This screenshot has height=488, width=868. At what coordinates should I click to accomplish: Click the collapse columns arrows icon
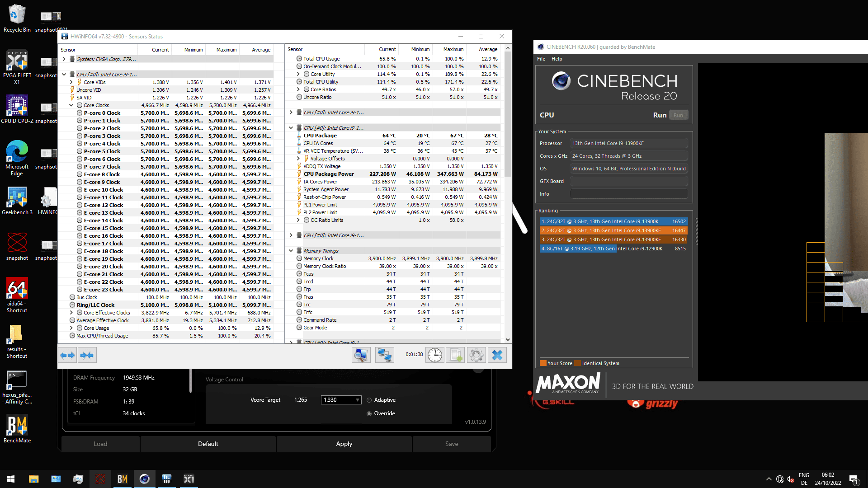[87, 355]
